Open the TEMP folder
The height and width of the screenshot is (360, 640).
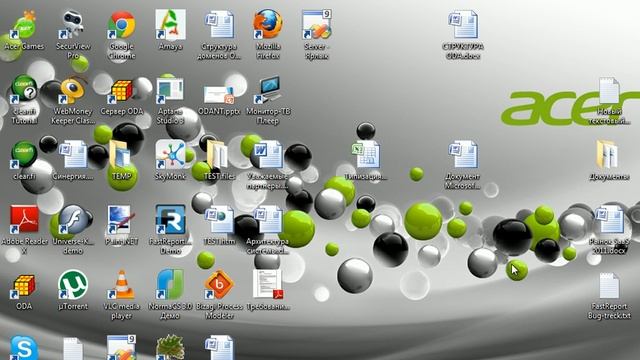[x=121, y=154]
